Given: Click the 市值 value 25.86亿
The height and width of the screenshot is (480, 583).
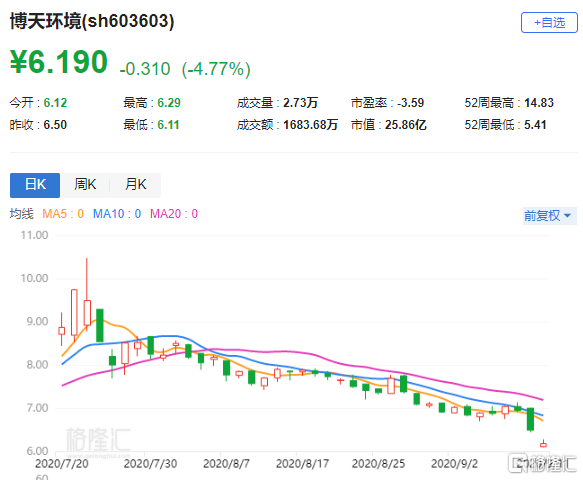Looking at the screenshot, I should pyautogui.click(x=406, y=125).
